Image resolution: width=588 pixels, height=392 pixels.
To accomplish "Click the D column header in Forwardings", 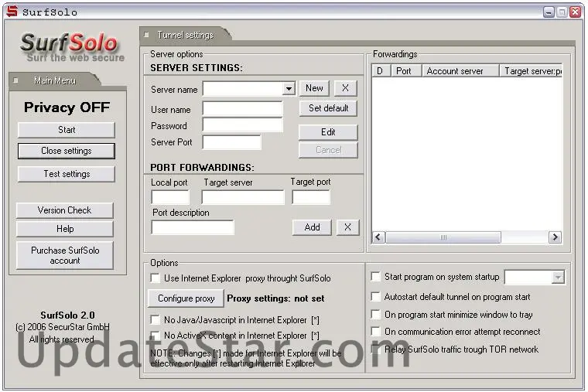I will click(381, 71).
